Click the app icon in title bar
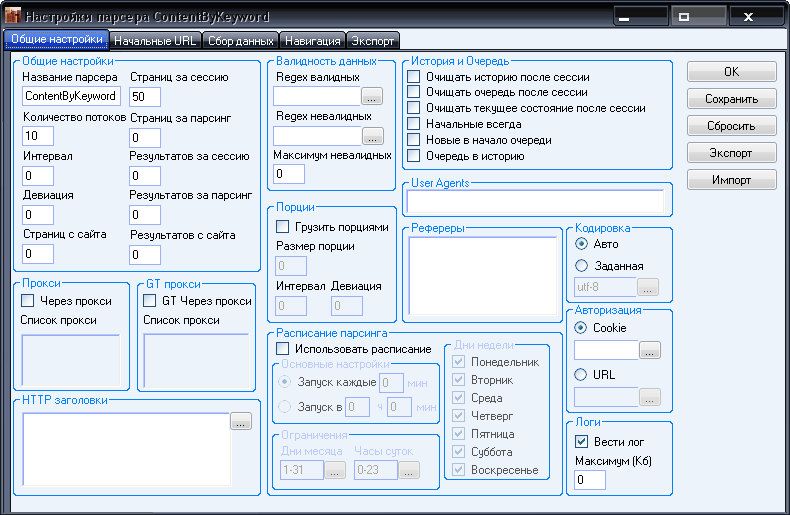Viewport: 790px width, 515px height. click(x=13, y=17)
